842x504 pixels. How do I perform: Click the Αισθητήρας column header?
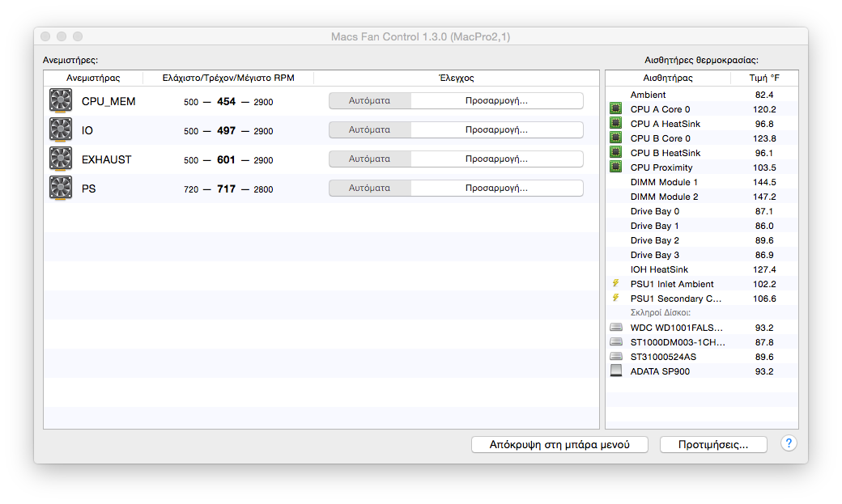pos(668,78)
